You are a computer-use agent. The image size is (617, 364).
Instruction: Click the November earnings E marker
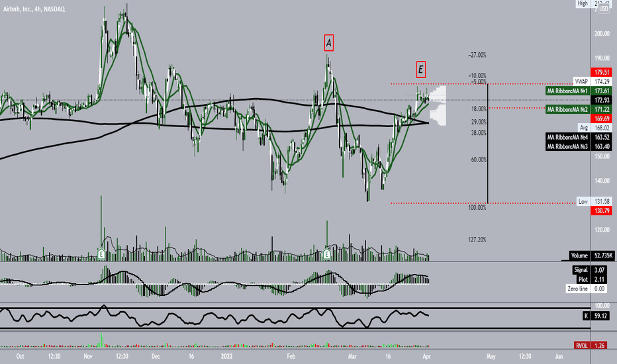(x=101, y=254)
